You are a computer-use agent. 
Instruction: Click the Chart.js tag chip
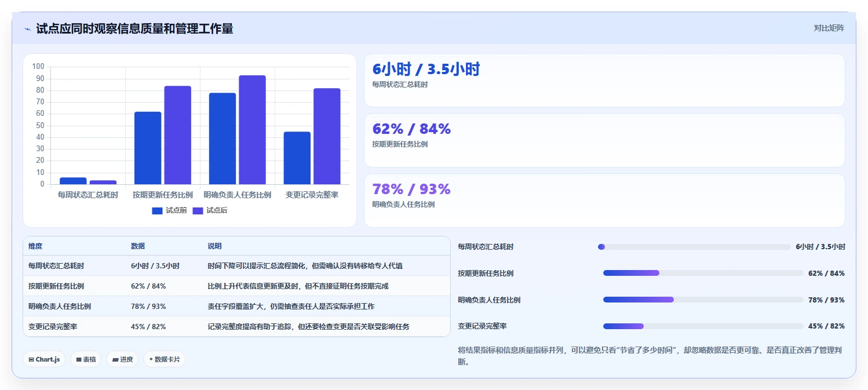click(44, 359)
